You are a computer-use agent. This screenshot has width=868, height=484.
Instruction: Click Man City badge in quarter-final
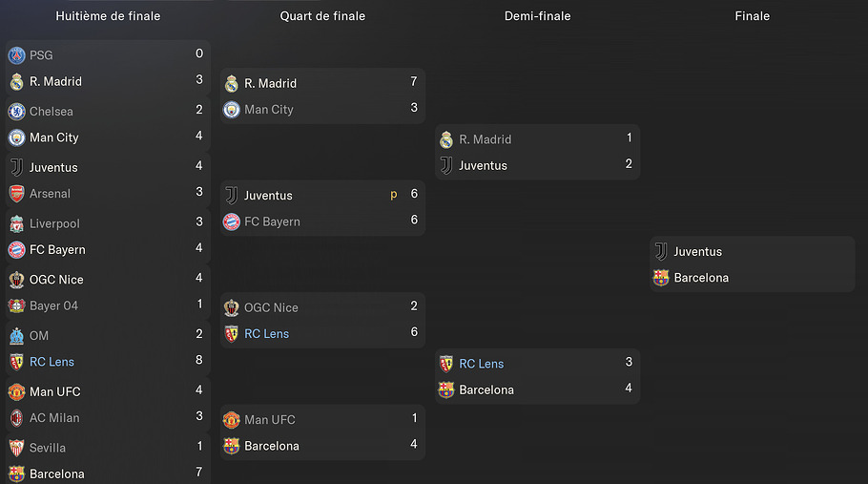(231, 110)
